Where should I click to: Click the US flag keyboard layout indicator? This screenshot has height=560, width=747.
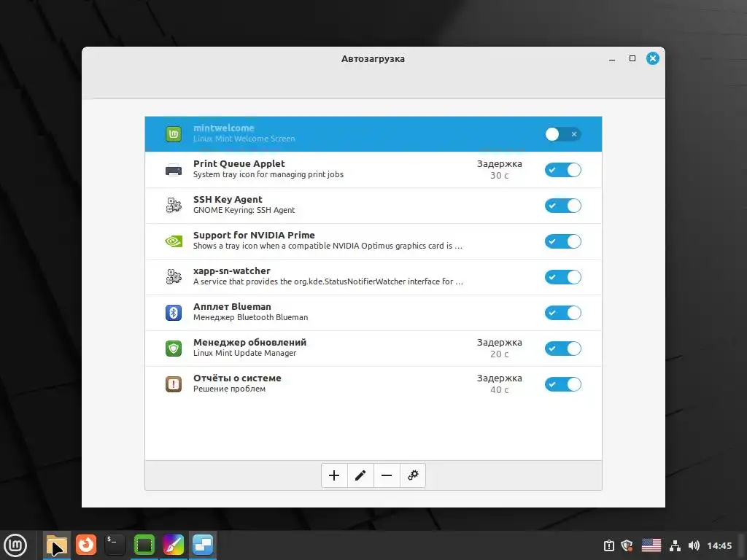pos(651,545)
